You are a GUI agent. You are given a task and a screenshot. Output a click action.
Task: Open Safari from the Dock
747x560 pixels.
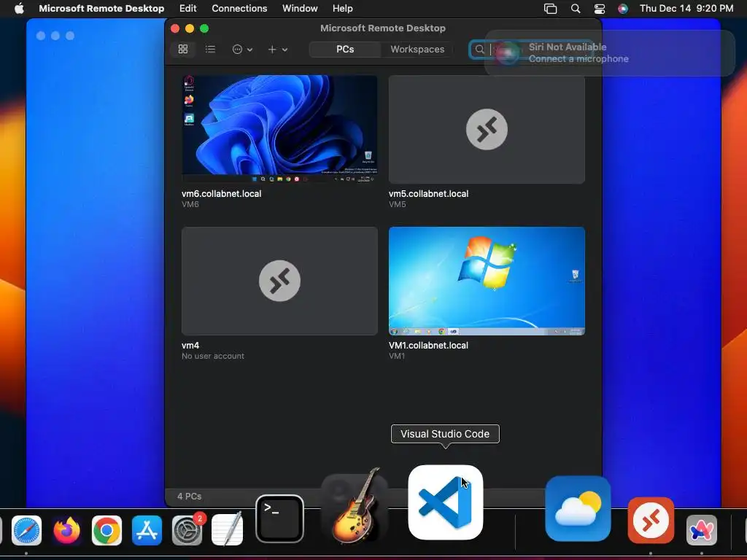pyautogui.click(x=26, y=530)
